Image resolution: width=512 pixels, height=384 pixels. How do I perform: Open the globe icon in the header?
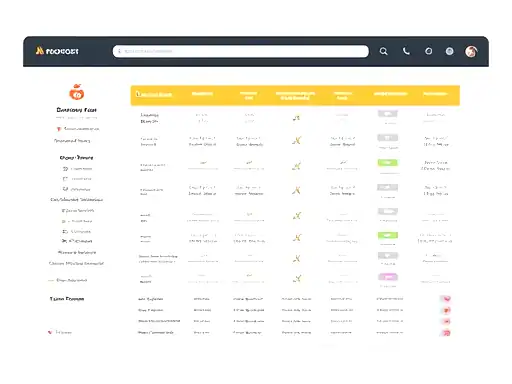pos(450,51)
